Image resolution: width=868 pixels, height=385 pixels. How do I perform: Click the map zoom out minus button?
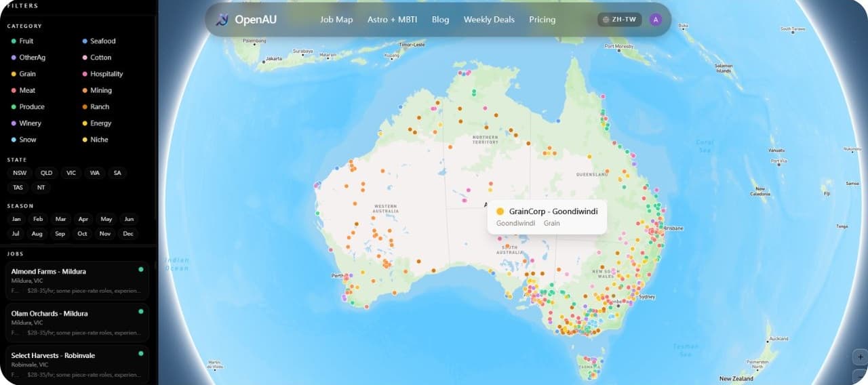tap(860, 377)
